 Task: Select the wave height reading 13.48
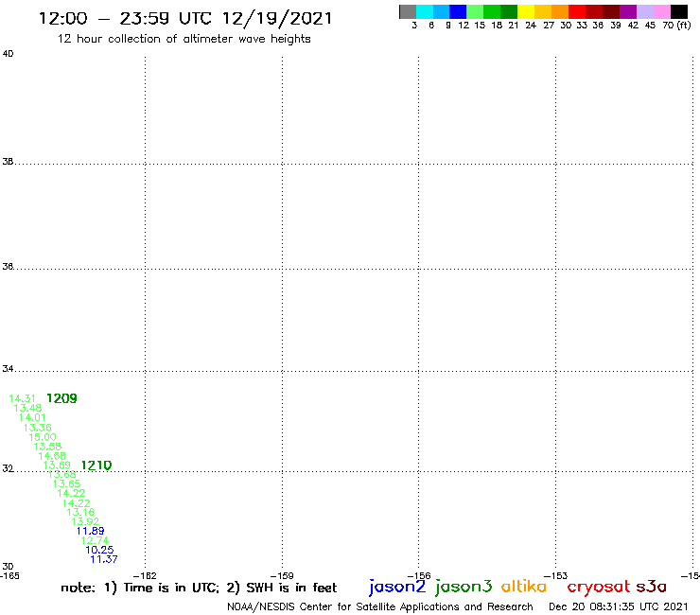coord(27,408)
